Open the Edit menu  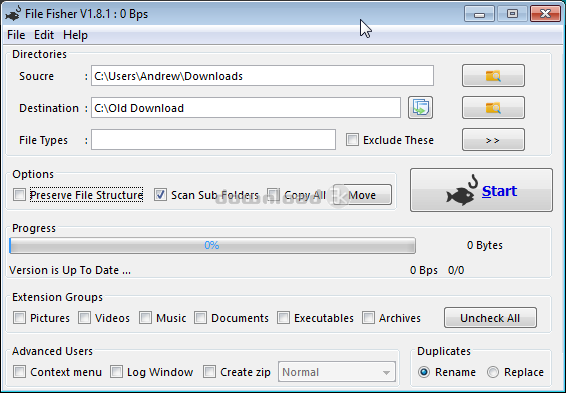44,35
